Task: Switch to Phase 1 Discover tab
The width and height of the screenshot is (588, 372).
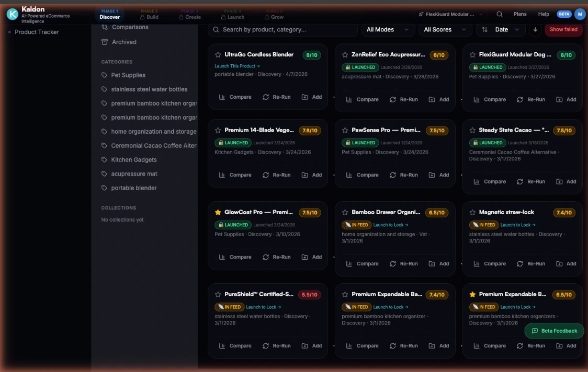Action: coord(109,14)
